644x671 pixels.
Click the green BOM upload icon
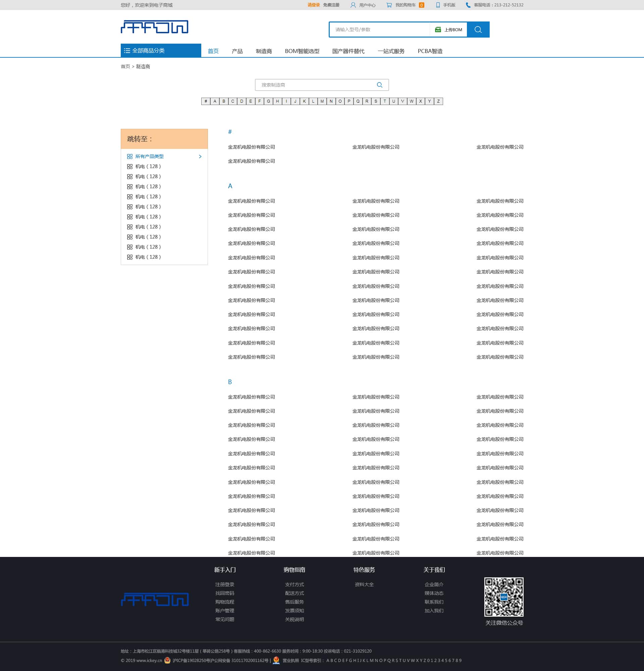438,30
